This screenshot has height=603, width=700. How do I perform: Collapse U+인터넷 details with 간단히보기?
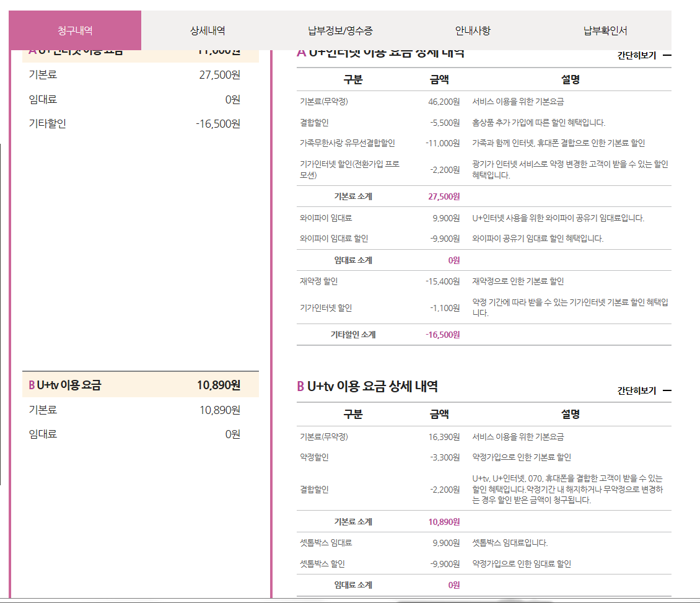pos(644,55)
